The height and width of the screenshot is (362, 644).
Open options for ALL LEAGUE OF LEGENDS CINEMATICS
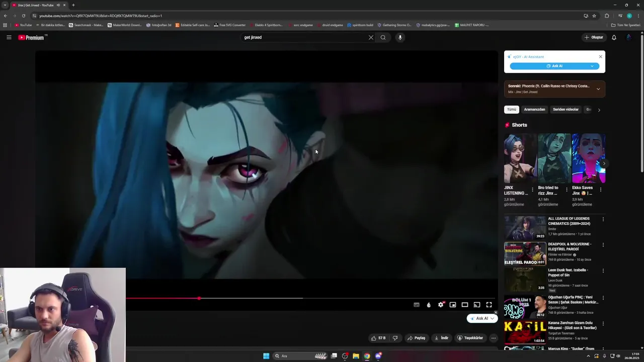603,219
